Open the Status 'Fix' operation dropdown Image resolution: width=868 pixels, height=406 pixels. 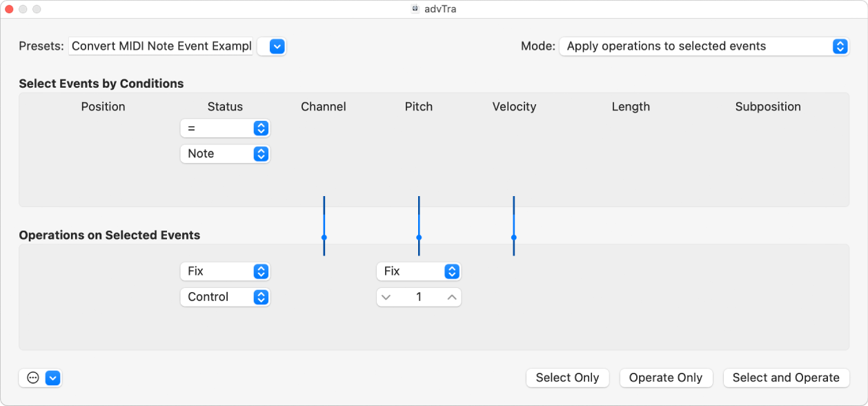225,271
